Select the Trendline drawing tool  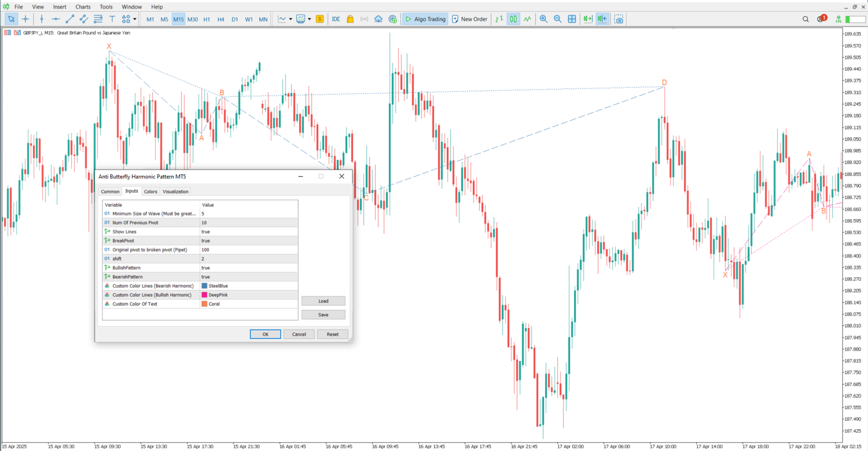point(69,19)
